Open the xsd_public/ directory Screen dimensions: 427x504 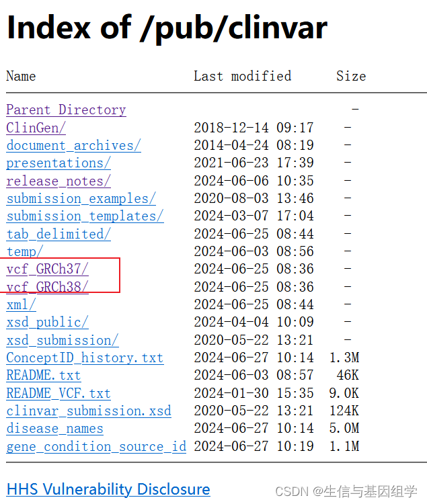[47, 323]
